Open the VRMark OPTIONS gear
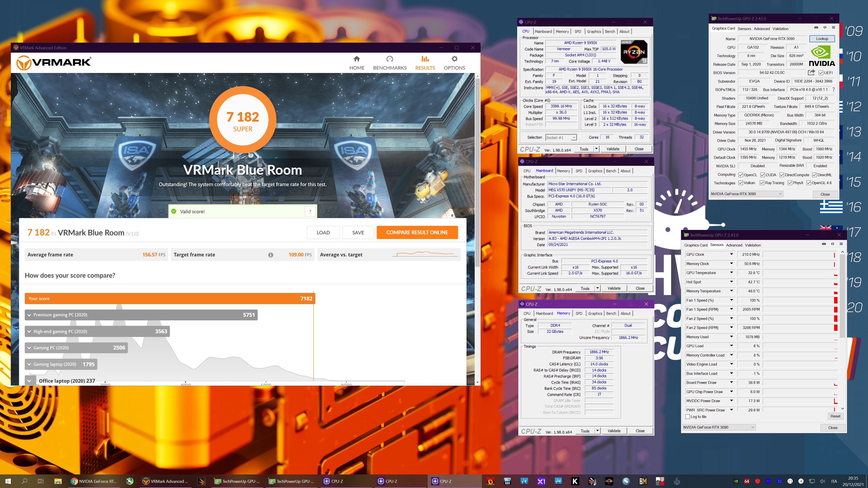Screen dimensions: 868x488 click(454, 63)
